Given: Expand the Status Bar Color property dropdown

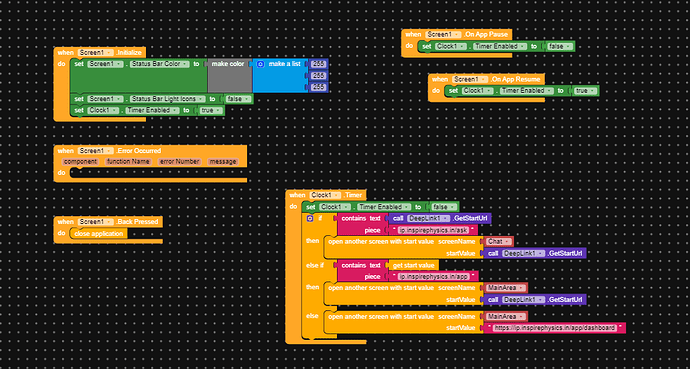Looking at the screenshot, I should (159, 64).
